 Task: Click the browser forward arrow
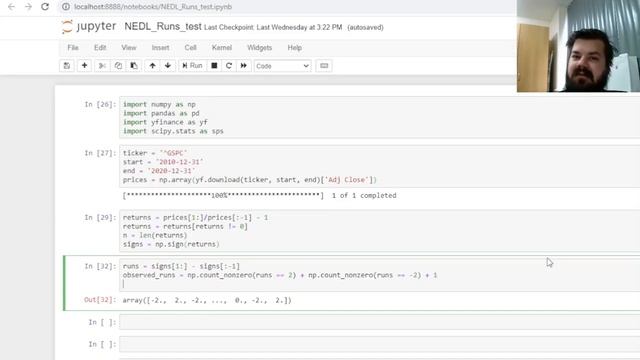tap(28, 7)
